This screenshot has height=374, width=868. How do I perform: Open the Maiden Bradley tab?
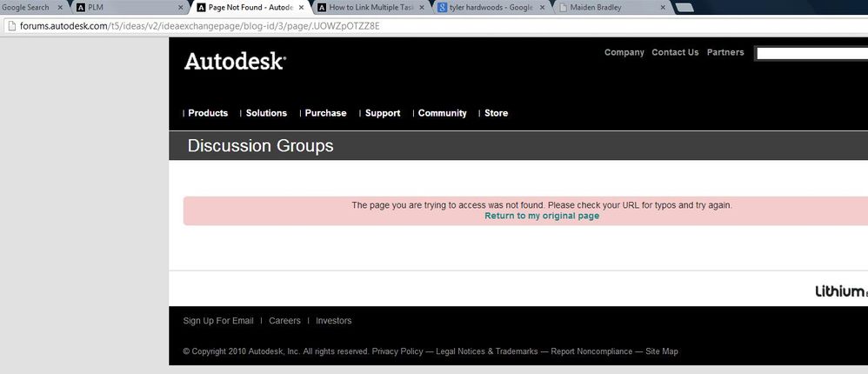tap(612, 8)
